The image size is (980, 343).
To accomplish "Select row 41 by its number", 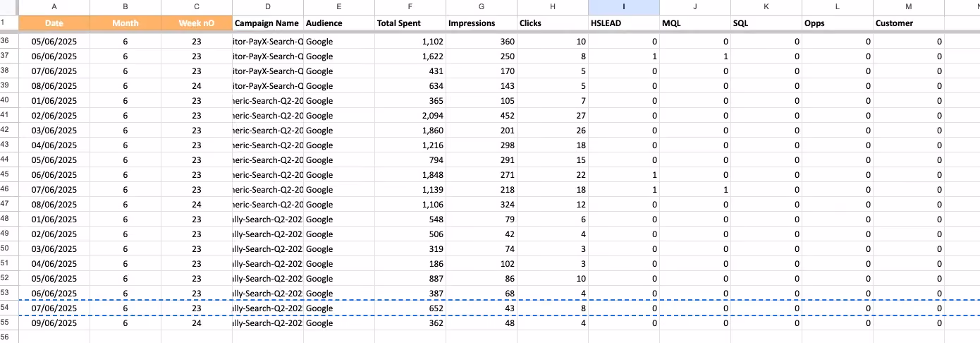I will 9,116.
